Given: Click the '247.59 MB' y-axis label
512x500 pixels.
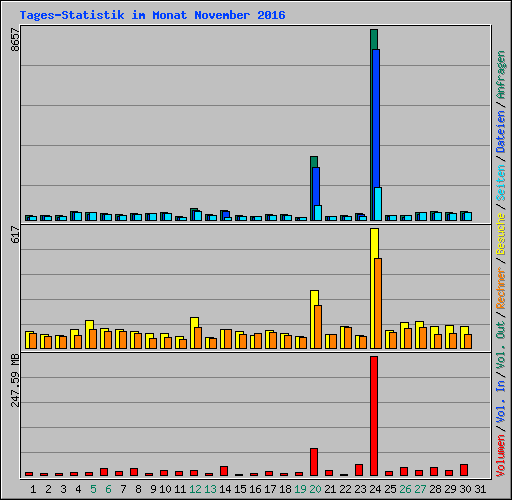Looking at the screenshot, I should pos(16,380).
